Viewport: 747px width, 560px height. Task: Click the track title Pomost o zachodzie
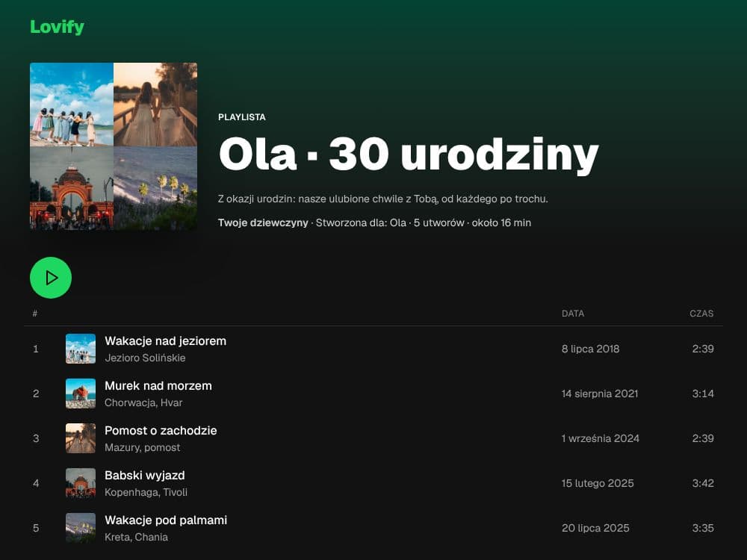pyautogui.click(x=161, y=431)
